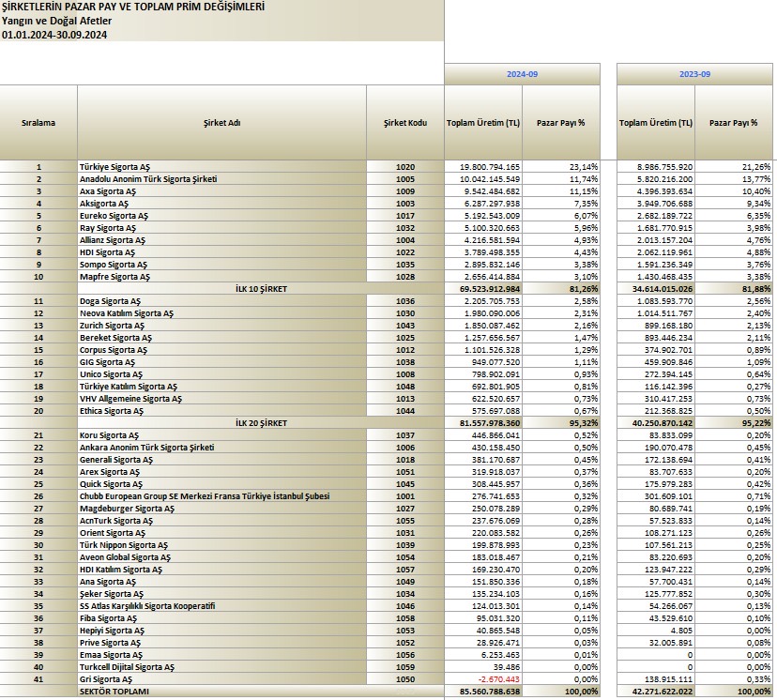Select Şeker Sigorta AŞ cell
The height and width of the screenshot is (700, 777).
[x=221, y=594]
